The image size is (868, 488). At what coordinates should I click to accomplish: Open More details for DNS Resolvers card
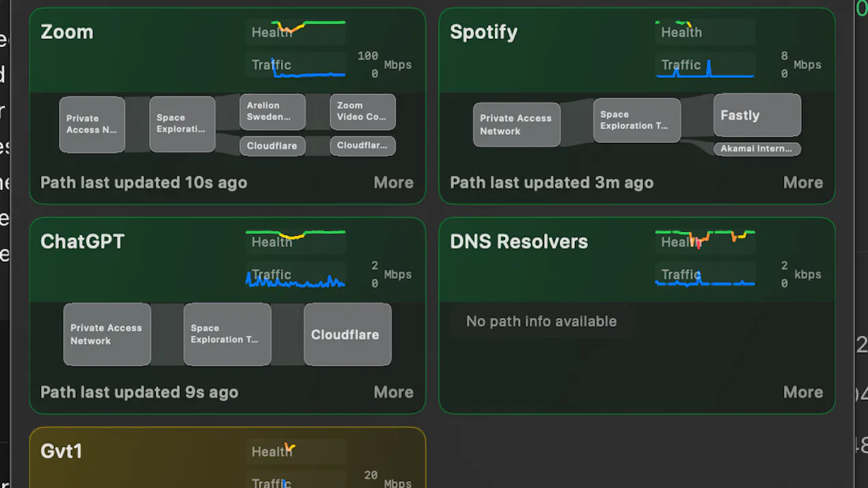(803, 392)
